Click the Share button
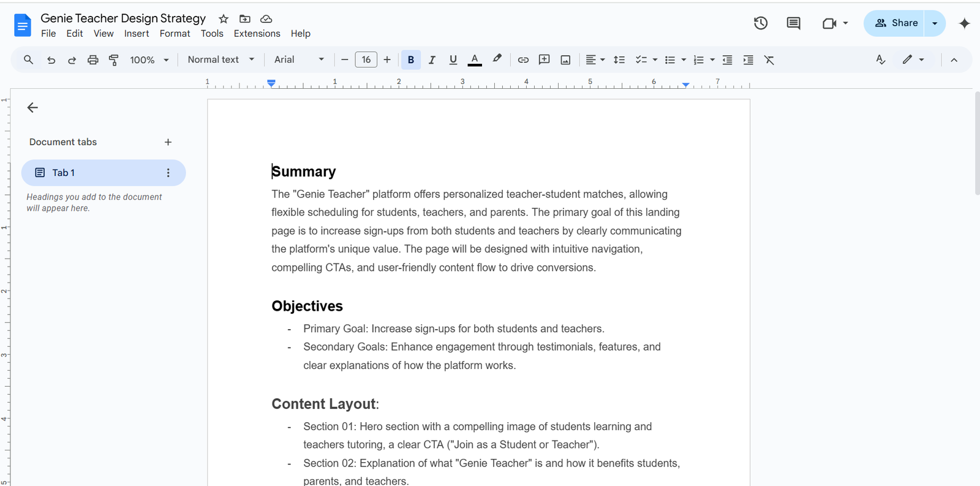The width and height of the screenshot is (980, 486). pos(895,23)
